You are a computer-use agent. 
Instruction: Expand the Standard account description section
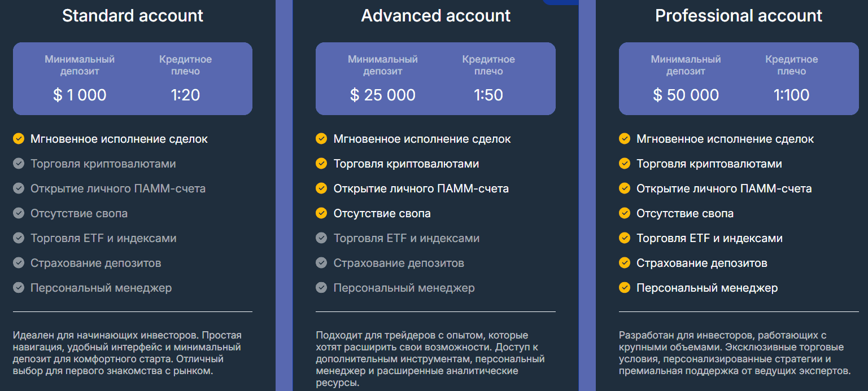click(x=132, y=350)
